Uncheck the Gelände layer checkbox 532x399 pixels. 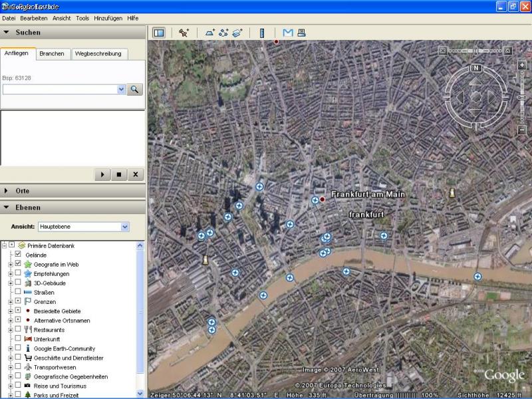18,255
